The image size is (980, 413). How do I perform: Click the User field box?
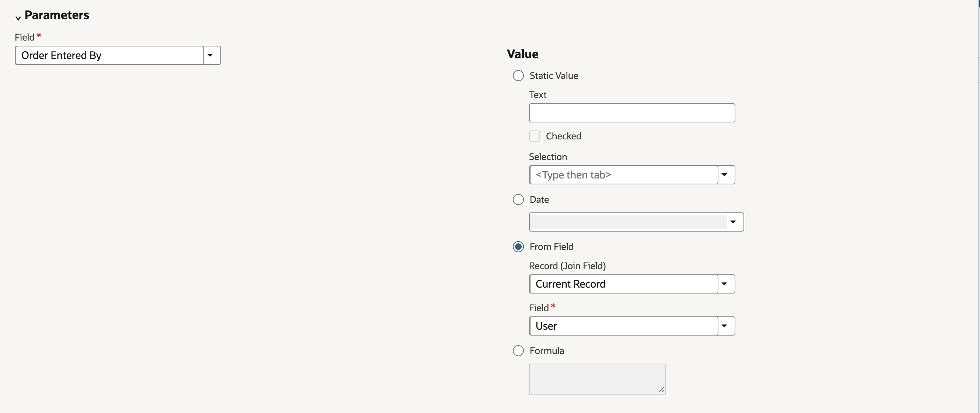[623, 326]
